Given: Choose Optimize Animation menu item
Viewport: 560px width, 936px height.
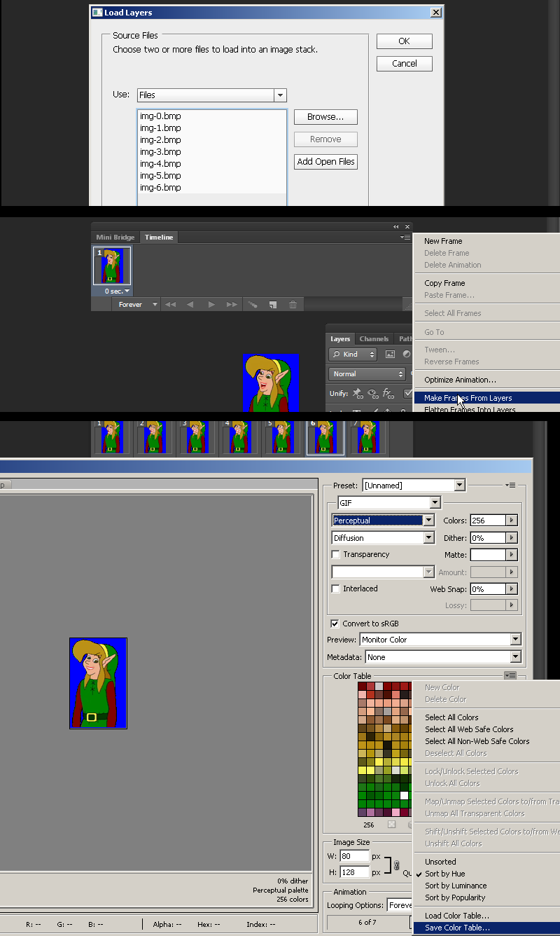Looking at the screenshot, I should (x=460, y=380).
